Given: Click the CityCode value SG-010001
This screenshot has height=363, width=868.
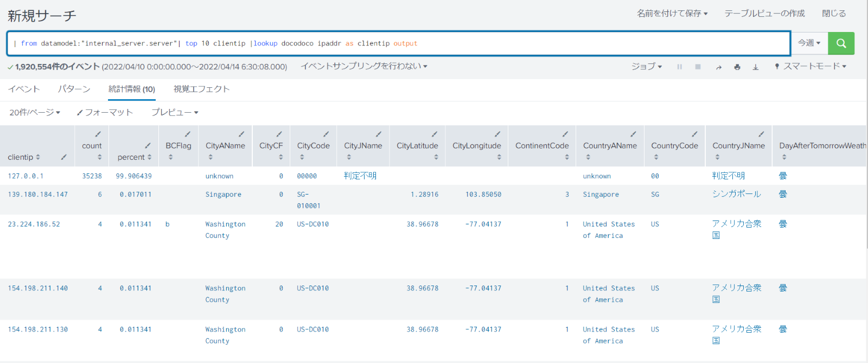Looking at the screenshot, I should (x=309, y=200).
